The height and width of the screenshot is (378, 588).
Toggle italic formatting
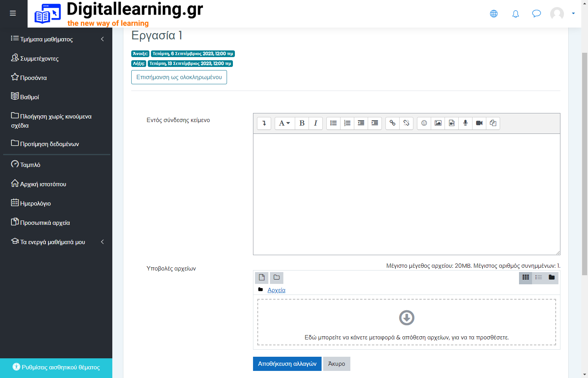(x=316, y=123)
